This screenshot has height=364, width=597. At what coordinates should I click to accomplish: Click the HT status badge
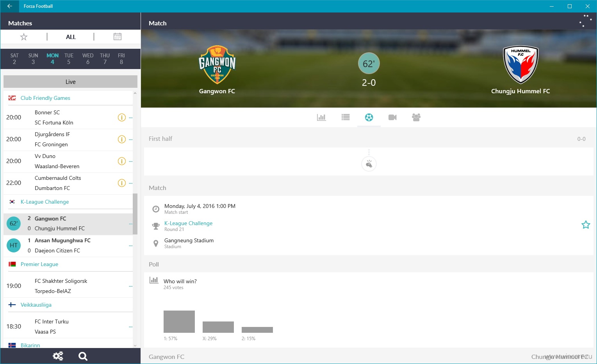pyautogui.click(x=14, y=245)
